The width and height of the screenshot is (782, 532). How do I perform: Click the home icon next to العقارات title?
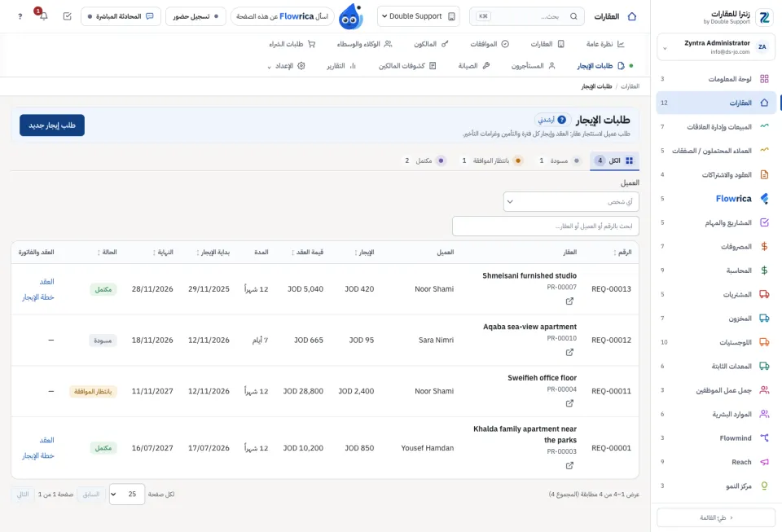[632, 16]
